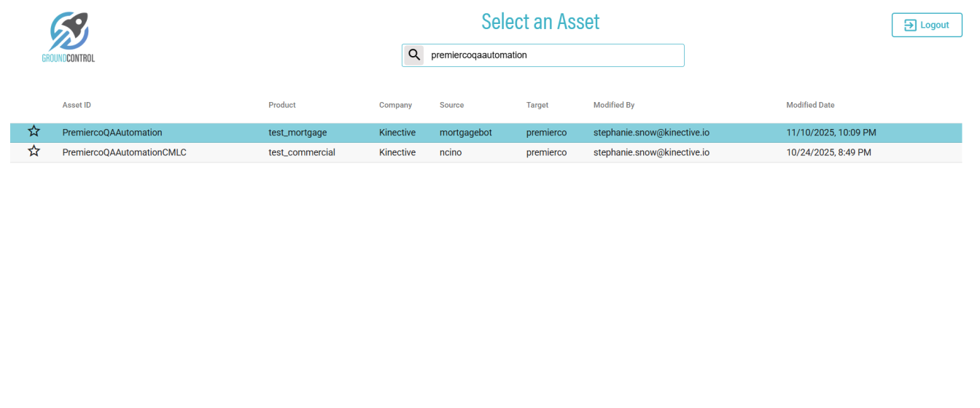The image size is (980, 408).
Task: Focus the asset search field
Action: coord(542,55)
